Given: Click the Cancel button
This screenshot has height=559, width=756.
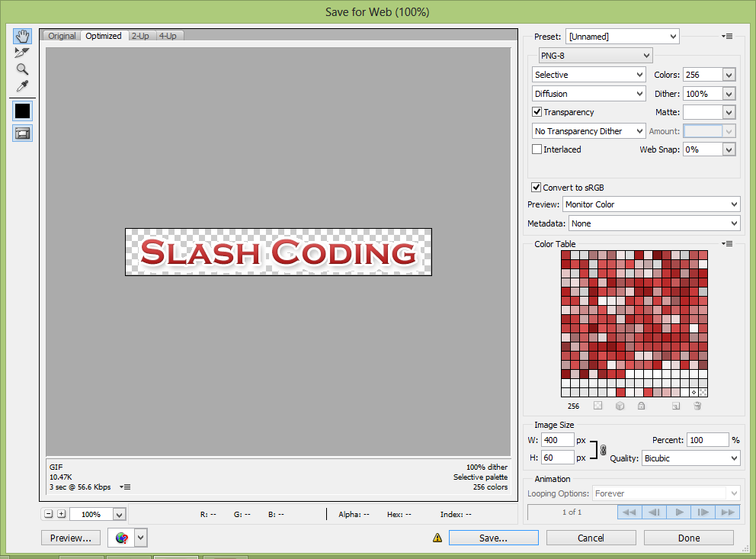Looking at the screenshot, I should [591, 538].
